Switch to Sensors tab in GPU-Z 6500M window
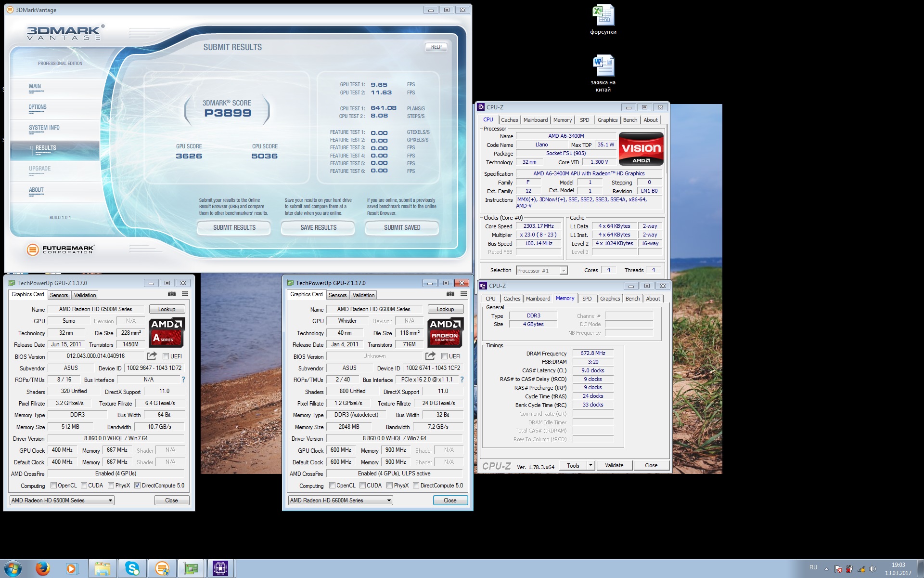Image resolution: width=924 pixels, height=578 pixels. [59, 295]
